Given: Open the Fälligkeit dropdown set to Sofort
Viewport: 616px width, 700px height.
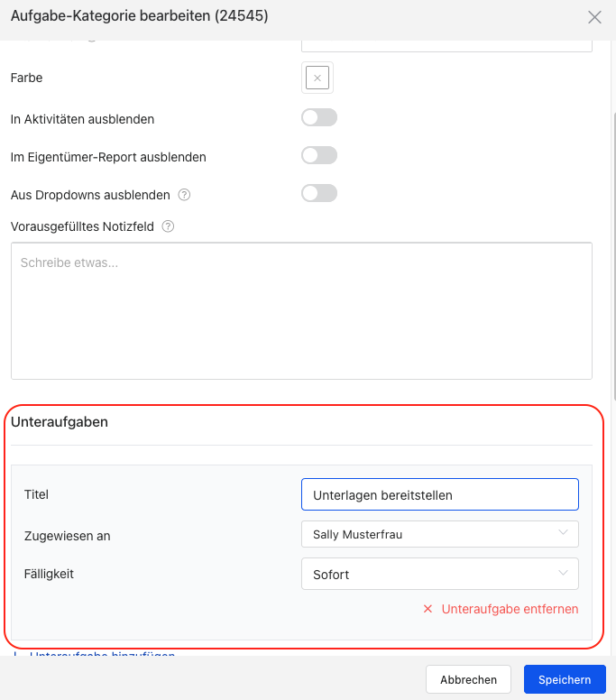Looking at the screenshot, I should coord(439,574).
